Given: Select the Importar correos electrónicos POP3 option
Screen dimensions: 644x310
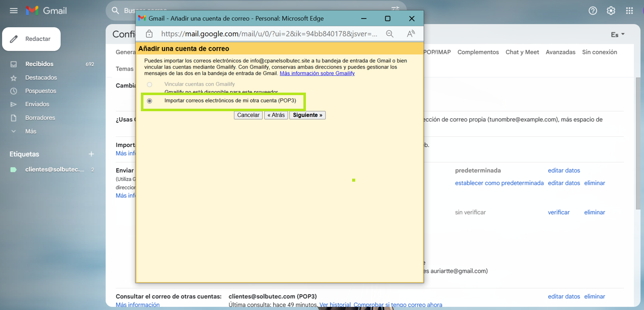Looking at the screenshot, I should tap(149, 101).
